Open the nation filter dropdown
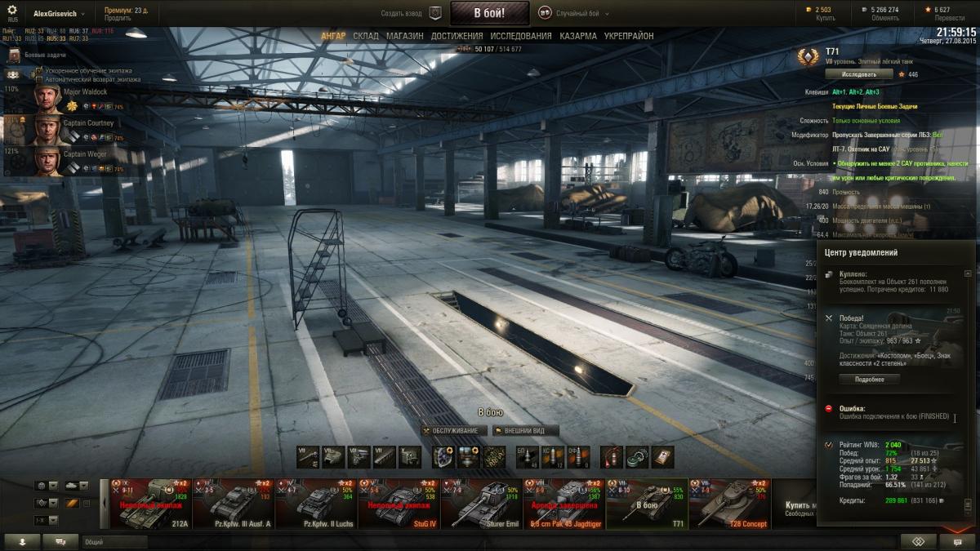This screenshot has width=980, height=551. [46, 485]
